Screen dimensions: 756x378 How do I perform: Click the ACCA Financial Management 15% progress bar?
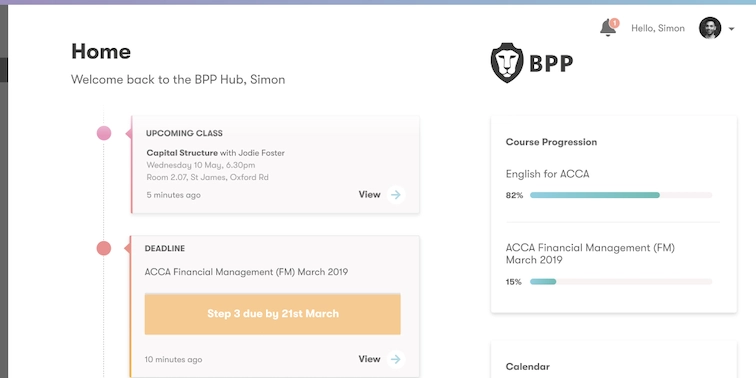[621, 282]
